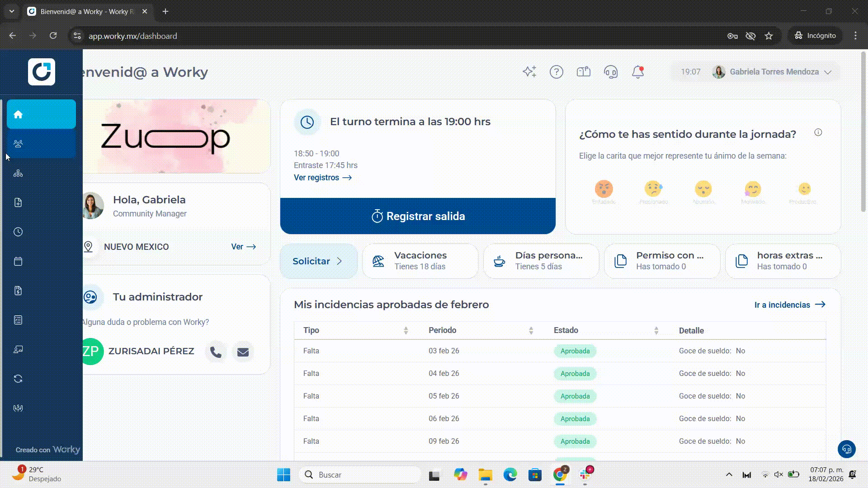Open File Explorer from taskbar
The height and width of the screenshot is (488, 868).
click(x=485, y=474)
